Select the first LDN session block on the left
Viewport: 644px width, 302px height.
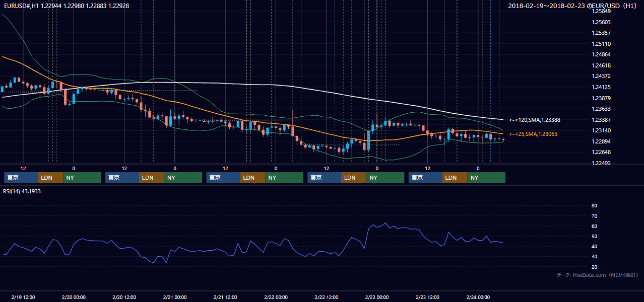pyautogui.click(x=50, y=178)
